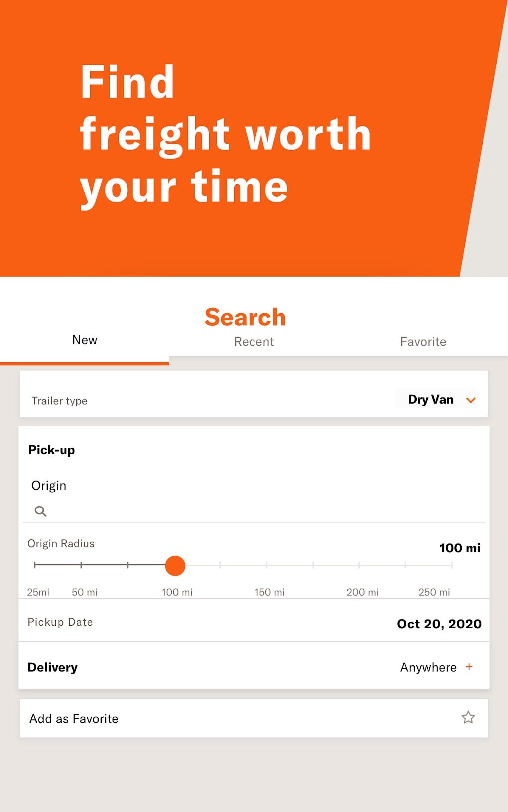508x812 pixels.
Task: Expand the Dry Van dropdown chevron
Action: tap(471, 400)
